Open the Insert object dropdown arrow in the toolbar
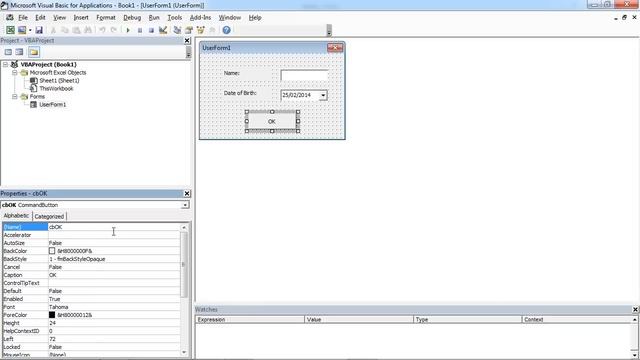This screenshot has height=360, width=640. [x=30, y=30]
